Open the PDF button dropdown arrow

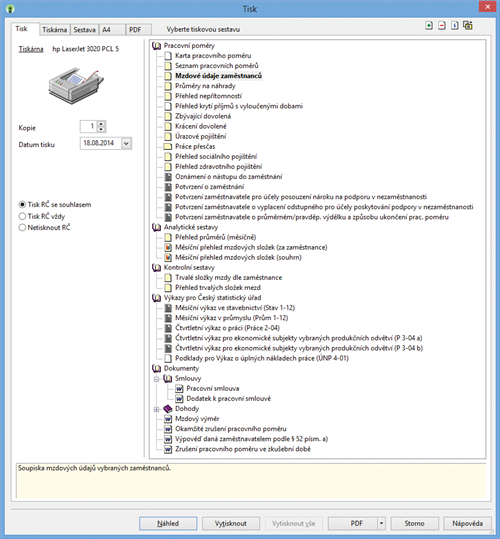pos(381,524)
